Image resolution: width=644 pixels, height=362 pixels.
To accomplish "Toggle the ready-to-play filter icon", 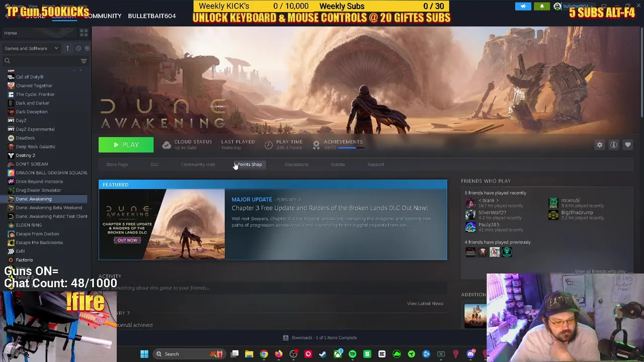I will pyautogui.click(x=87, y=48).
